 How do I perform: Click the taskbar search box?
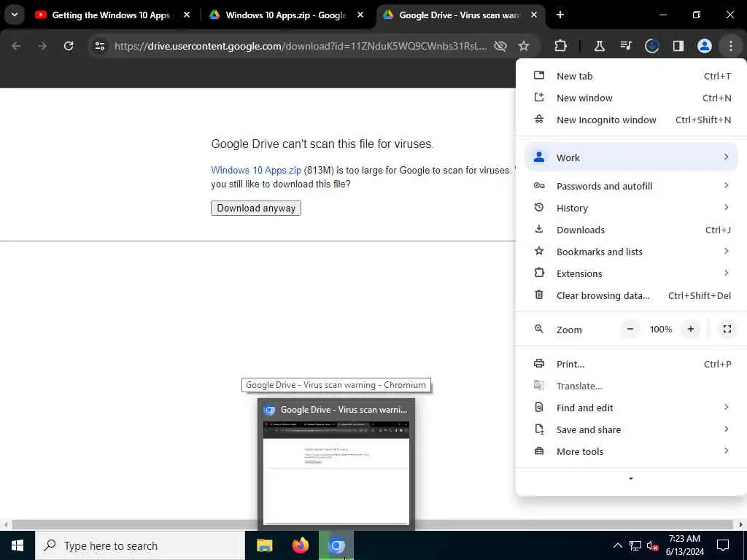pos(140,545)
